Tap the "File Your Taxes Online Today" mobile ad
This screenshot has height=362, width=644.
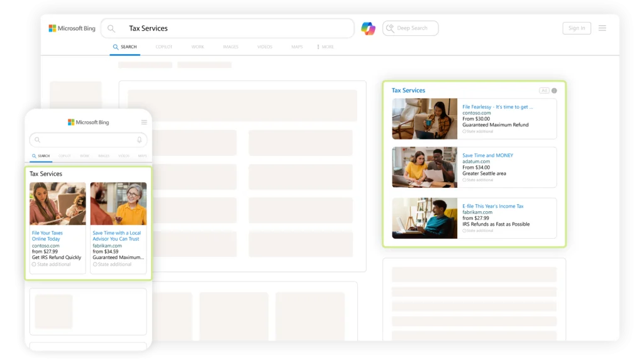47,236
